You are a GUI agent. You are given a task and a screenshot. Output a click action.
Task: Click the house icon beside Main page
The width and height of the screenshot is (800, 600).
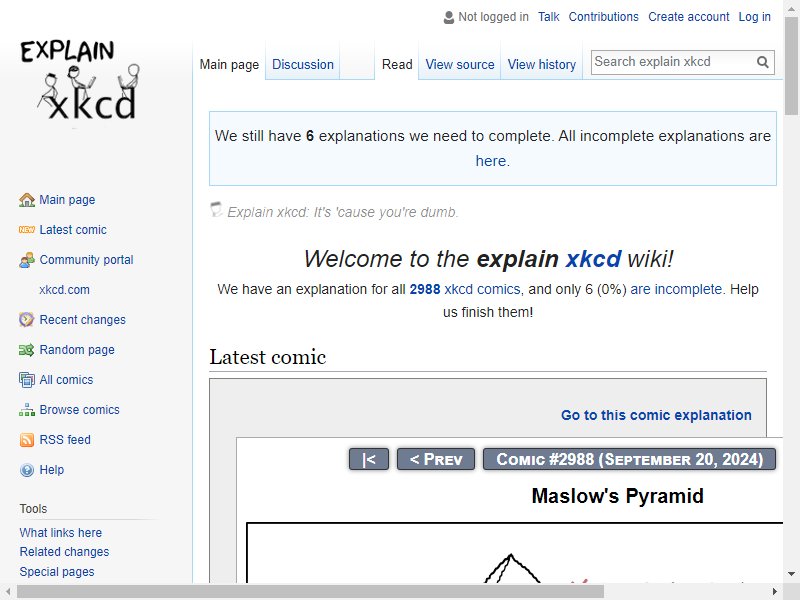click(x=27, y=200)
